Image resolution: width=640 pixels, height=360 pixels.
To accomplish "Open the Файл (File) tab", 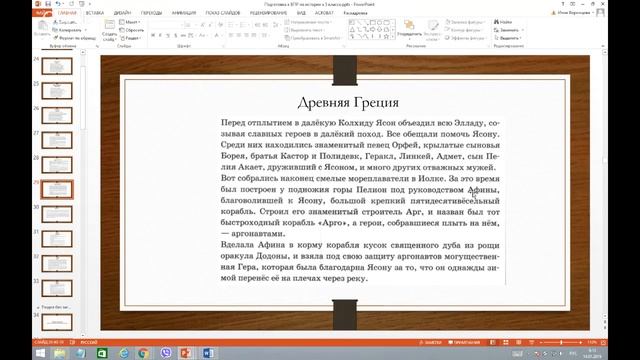I will click(x=42, y=13).
